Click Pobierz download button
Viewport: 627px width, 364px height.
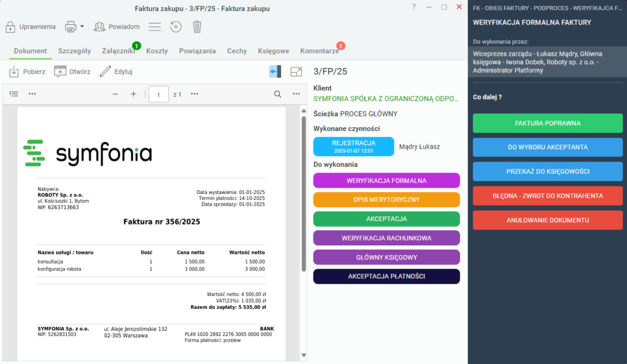(27, 72)
